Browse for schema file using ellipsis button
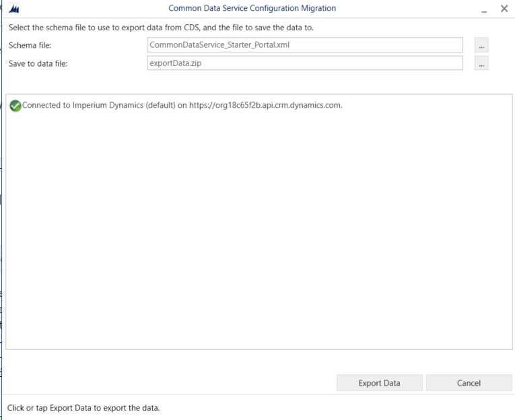 481,45
